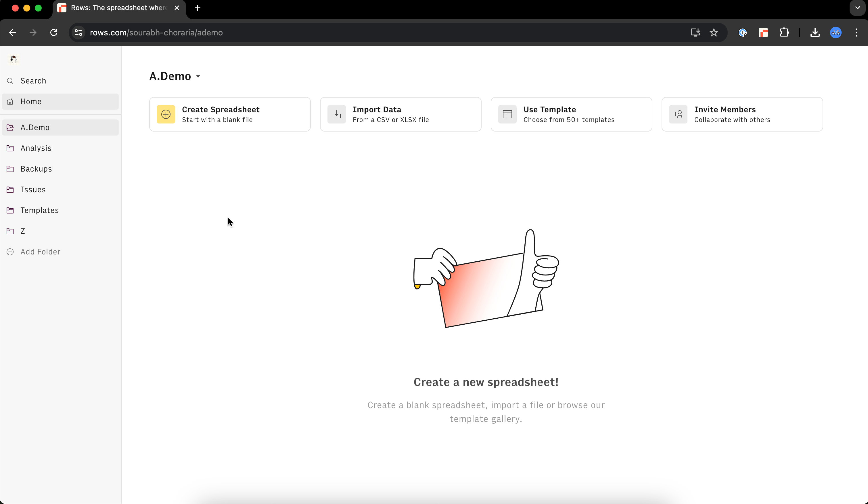Click the Use Template icon

[x=507, y=114]
